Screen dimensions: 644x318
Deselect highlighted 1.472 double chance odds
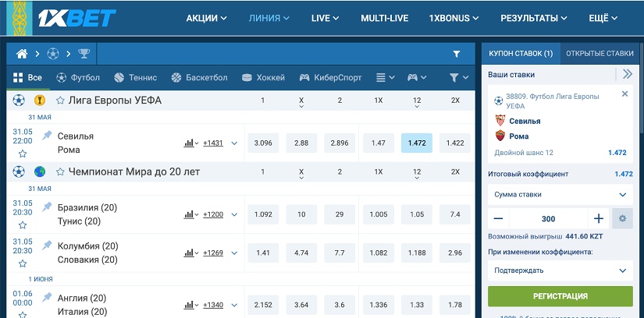[417, 143]
